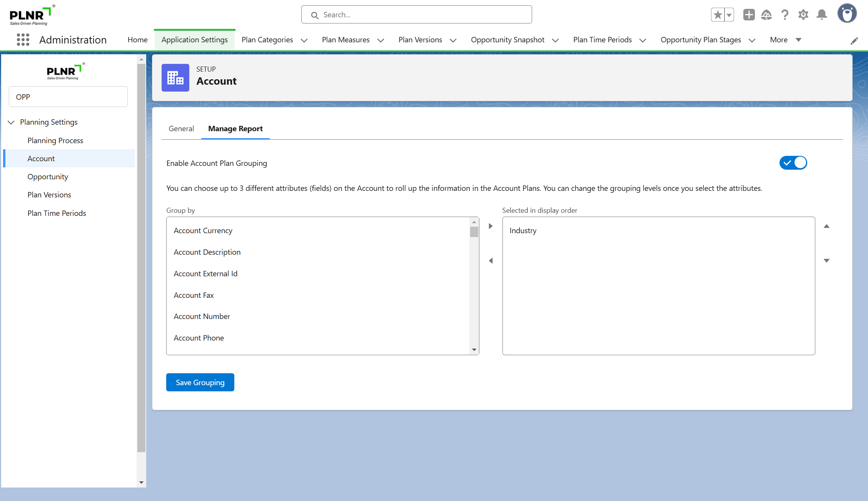Screen dimensions: 868x501
Task: Click the Save Grouping button
Action: pos(200,382)
